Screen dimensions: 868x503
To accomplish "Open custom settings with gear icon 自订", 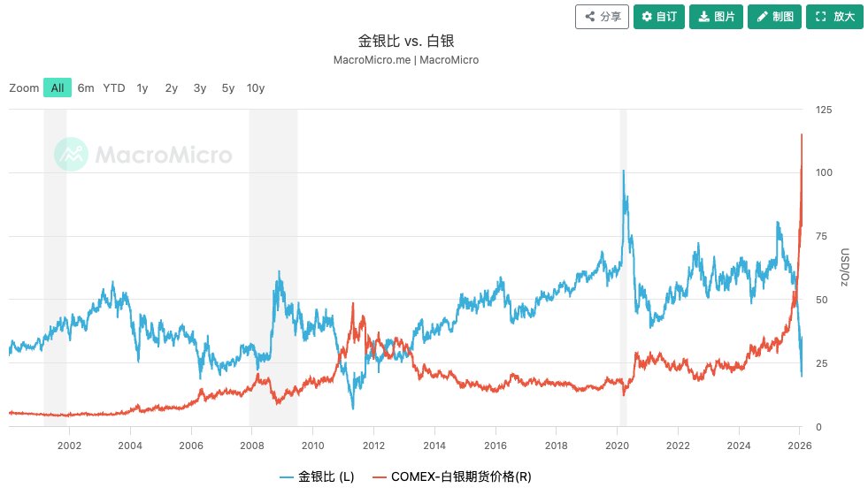I will pyautogui.click(x=658, y=17).
